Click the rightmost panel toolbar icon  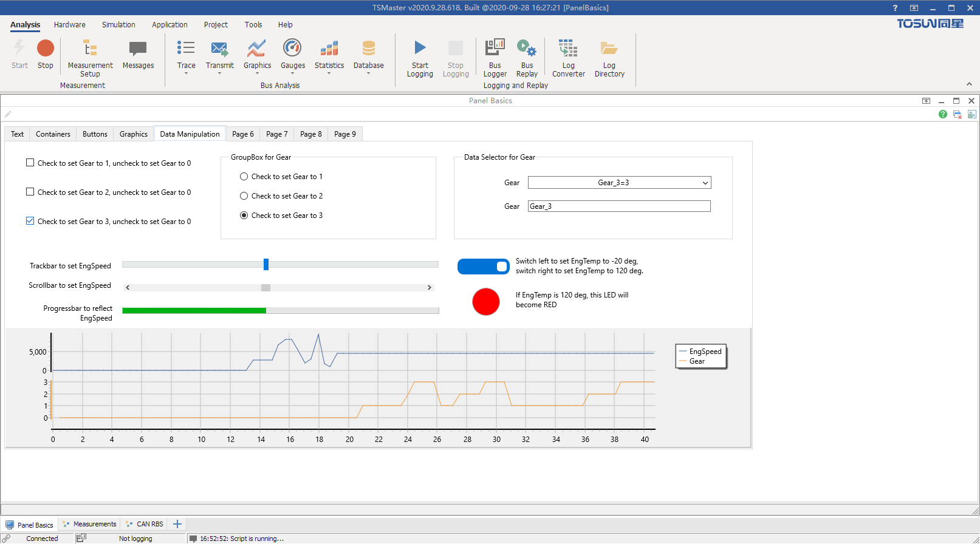tap(971, 114)
